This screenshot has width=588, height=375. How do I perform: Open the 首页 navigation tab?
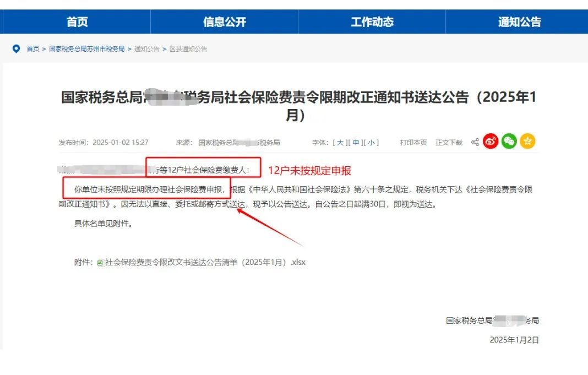tap(77, 22)
